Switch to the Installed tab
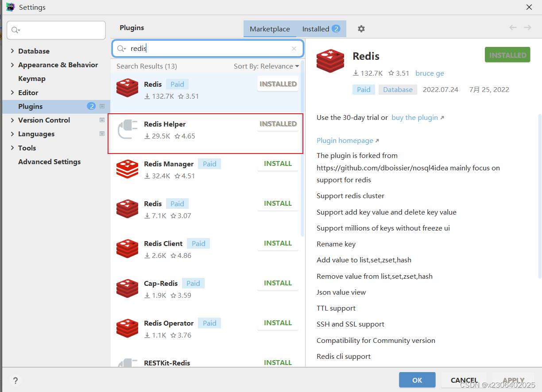Image resolution: width=542 pixels, height=392 pixels. [321, 29]
